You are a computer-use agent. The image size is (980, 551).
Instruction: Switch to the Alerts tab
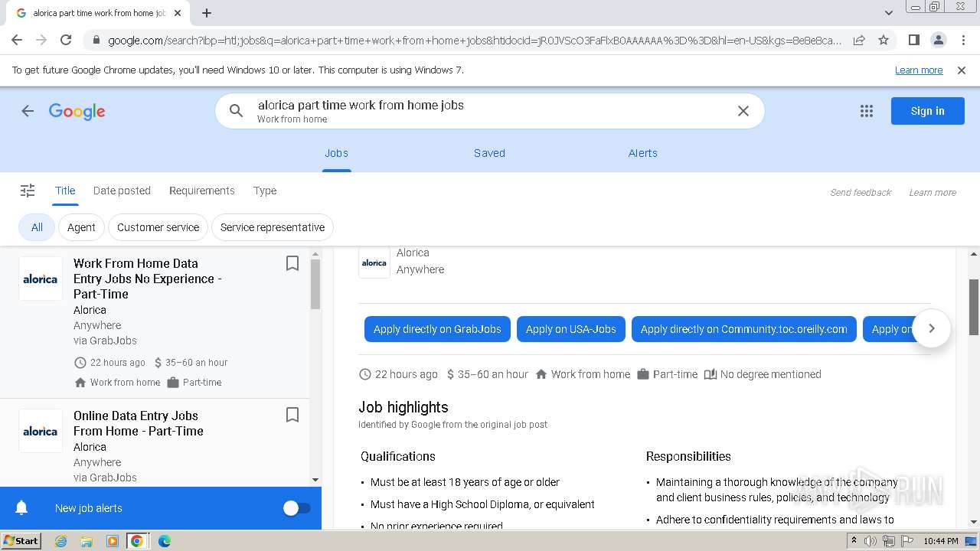[642, 153]
